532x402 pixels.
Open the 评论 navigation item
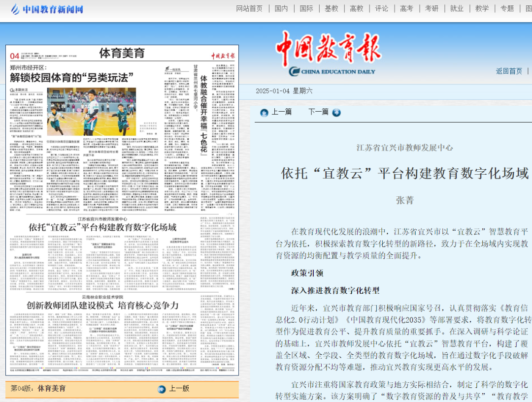click(x=381, y=8)
